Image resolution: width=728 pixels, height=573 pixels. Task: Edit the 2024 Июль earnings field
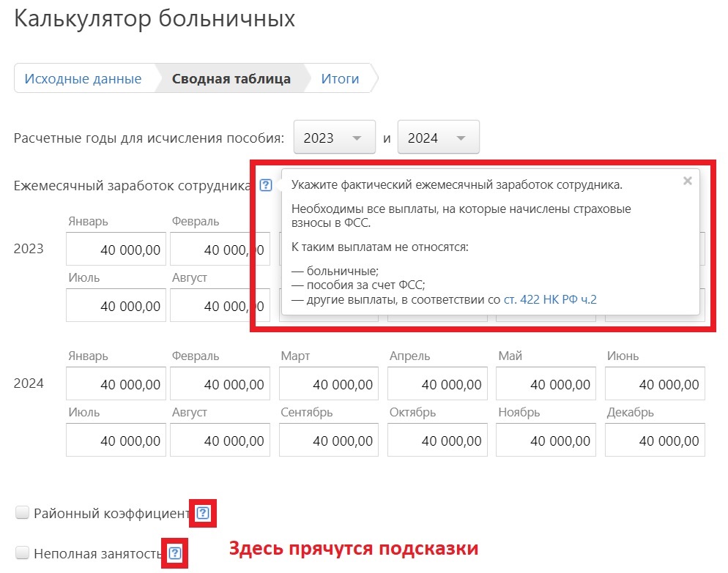tap(116, 440)
